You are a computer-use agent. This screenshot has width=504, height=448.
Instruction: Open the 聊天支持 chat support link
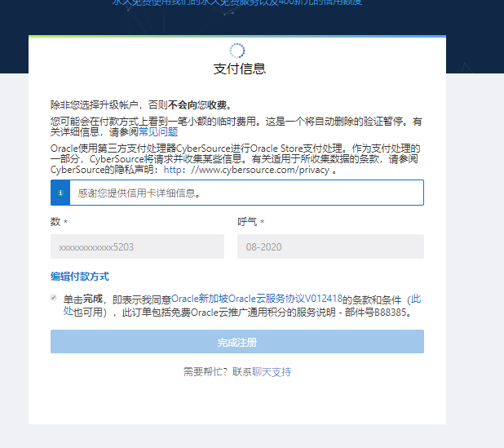(272, 372)
